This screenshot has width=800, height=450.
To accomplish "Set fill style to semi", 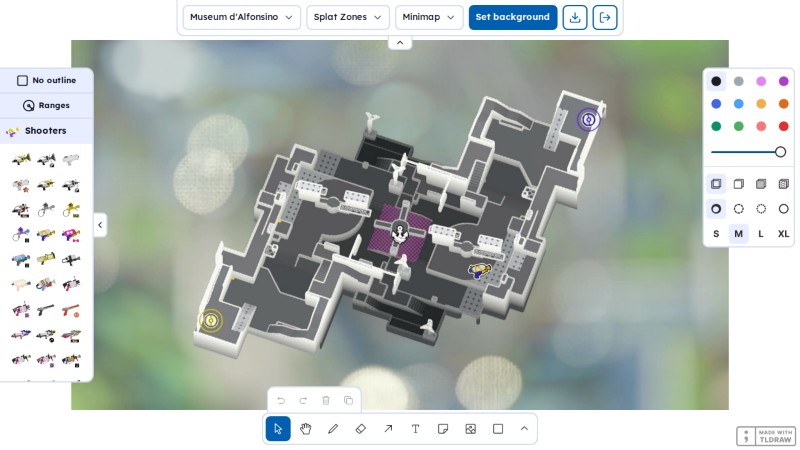I will [738, 184].
